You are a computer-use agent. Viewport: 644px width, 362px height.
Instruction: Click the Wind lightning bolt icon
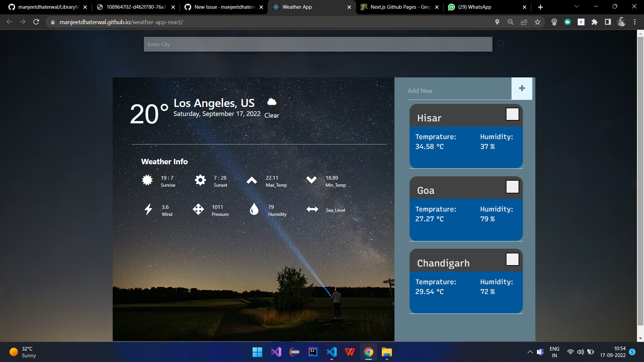click(148, 209)
